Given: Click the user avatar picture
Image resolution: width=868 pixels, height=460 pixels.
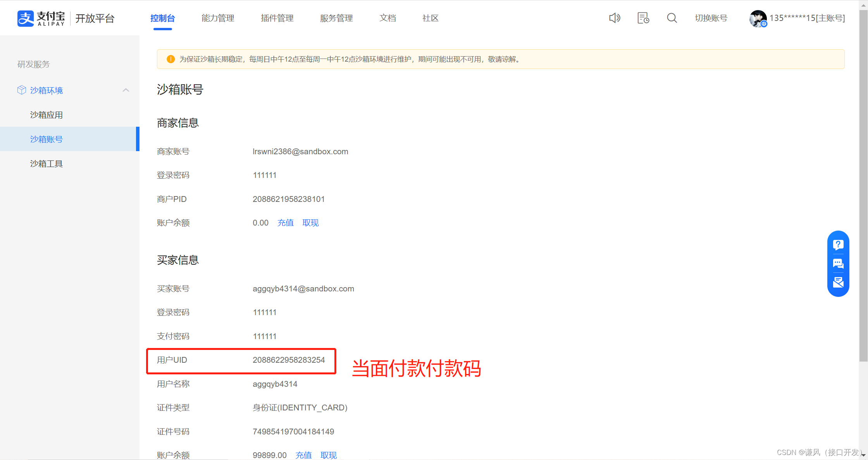Looking at the screenshot, I should pos(758,18).
